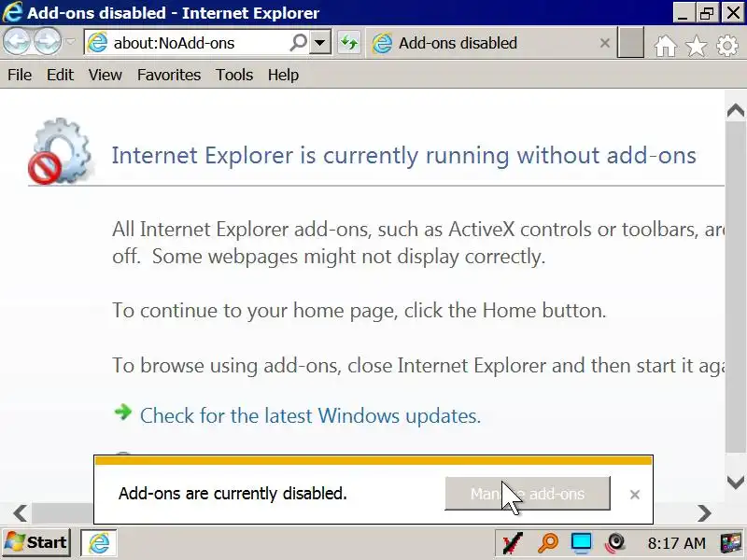Open the Favorites menu
This screenshot has height=560, width=747.
[169, 75]
